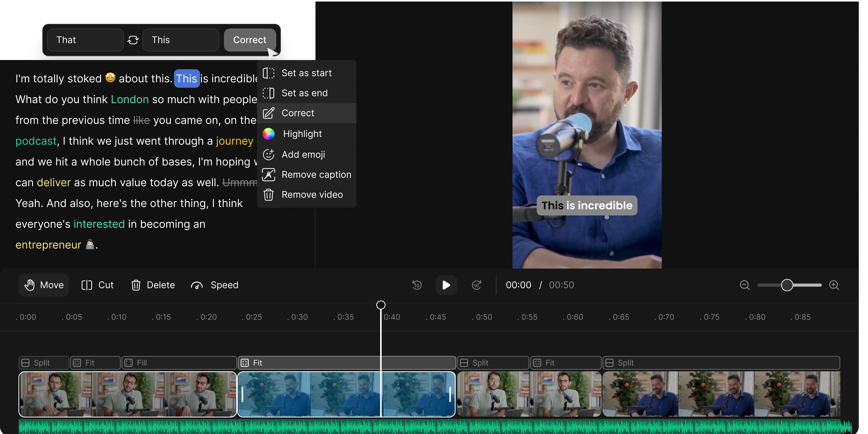Screen dimensions: 868x434
Task: Open the Speed control
Action: point(215,285)
